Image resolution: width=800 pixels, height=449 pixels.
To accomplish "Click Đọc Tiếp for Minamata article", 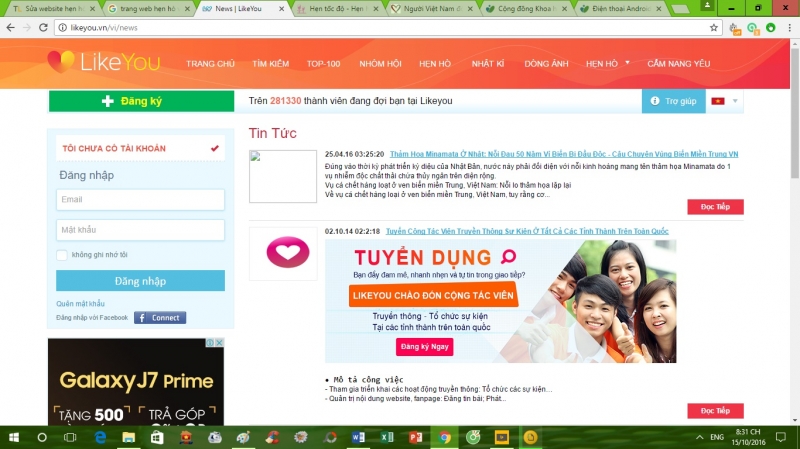I will [715, 207].
